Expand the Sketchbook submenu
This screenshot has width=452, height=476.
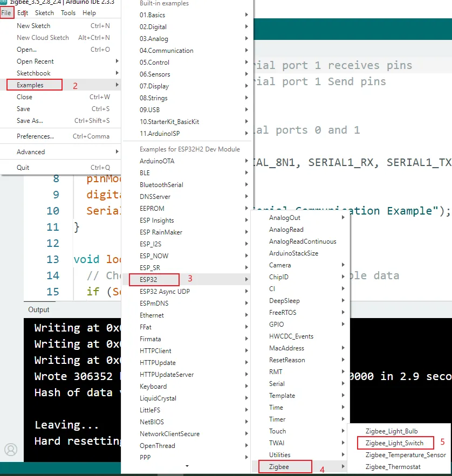[61, 73]
